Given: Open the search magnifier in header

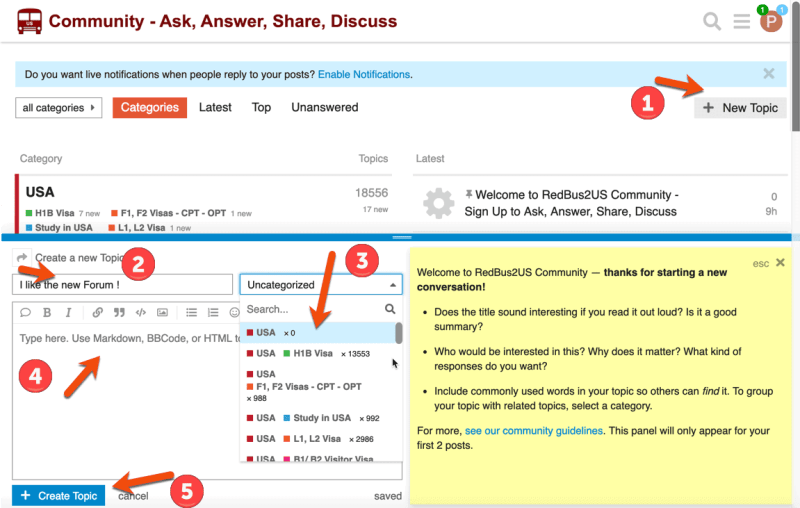Looking at the screenshot, I should (712, 21).
